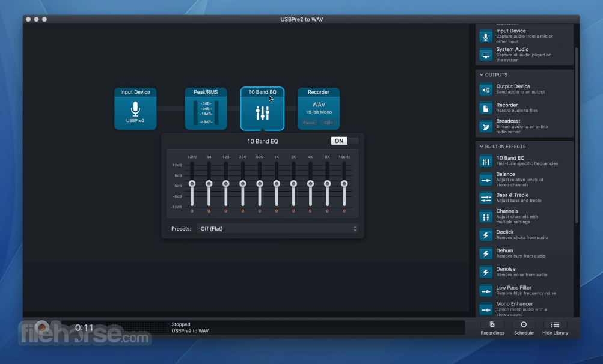Select the Dehum effect icon
This screenshot has height=364, width=603.
[x=486, y=253]
